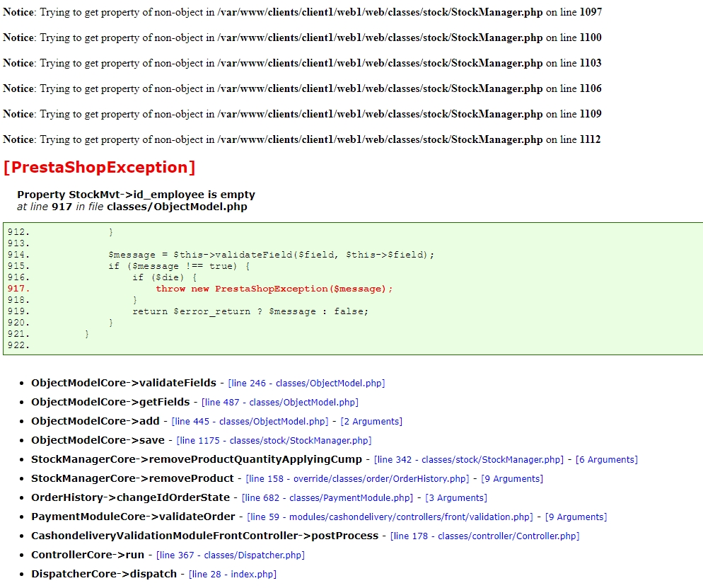Expand 6 Arguments for removeProductQuantityApplyingCump
Image resolution: width=703 pixels, height=588 pixels.
(607, 460)
